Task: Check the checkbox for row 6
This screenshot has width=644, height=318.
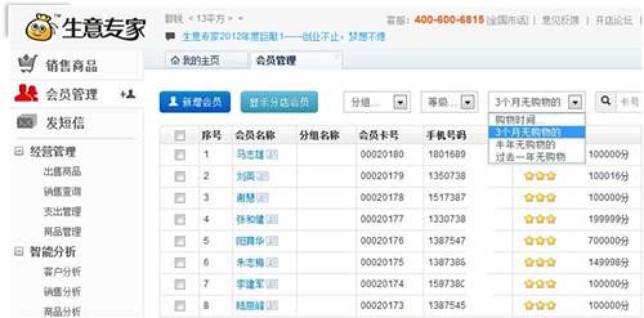Action: [x=180, y=262]
